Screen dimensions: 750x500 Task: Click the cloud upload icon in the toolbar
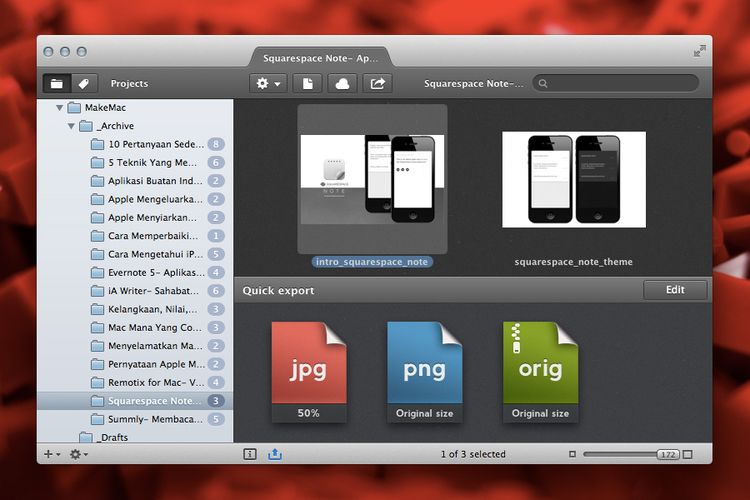342,83
